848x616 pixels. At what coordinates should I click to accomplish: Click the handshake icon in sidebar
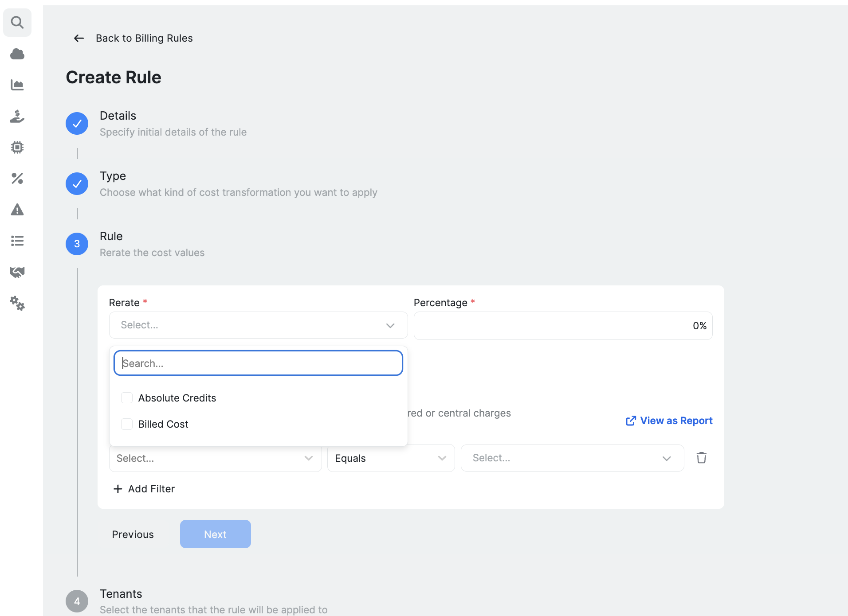(x=17, y=272)
